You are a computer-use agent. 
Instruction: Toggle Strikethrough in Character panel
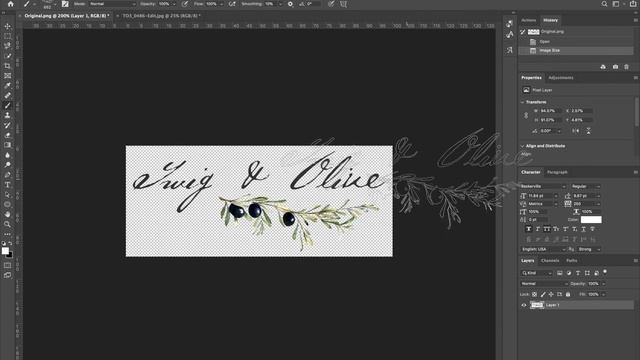click(x=593, y=229)
